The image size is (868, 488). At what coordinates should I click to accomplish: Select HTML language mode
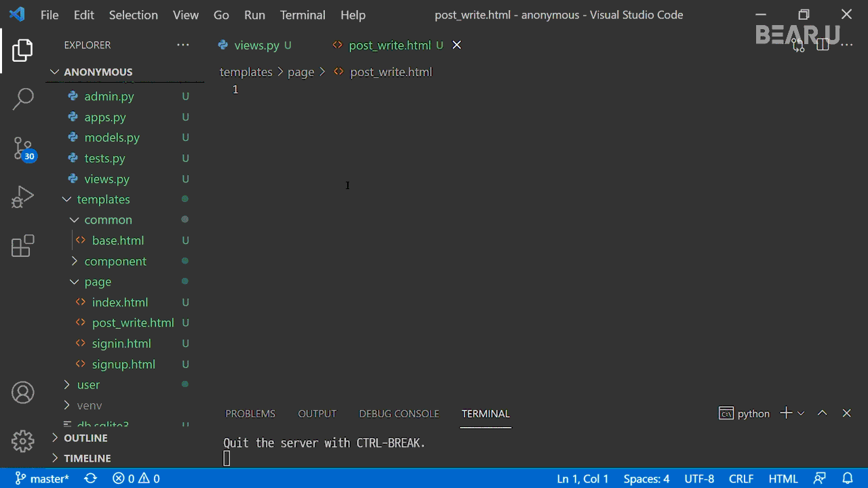[x=783, y=479]
